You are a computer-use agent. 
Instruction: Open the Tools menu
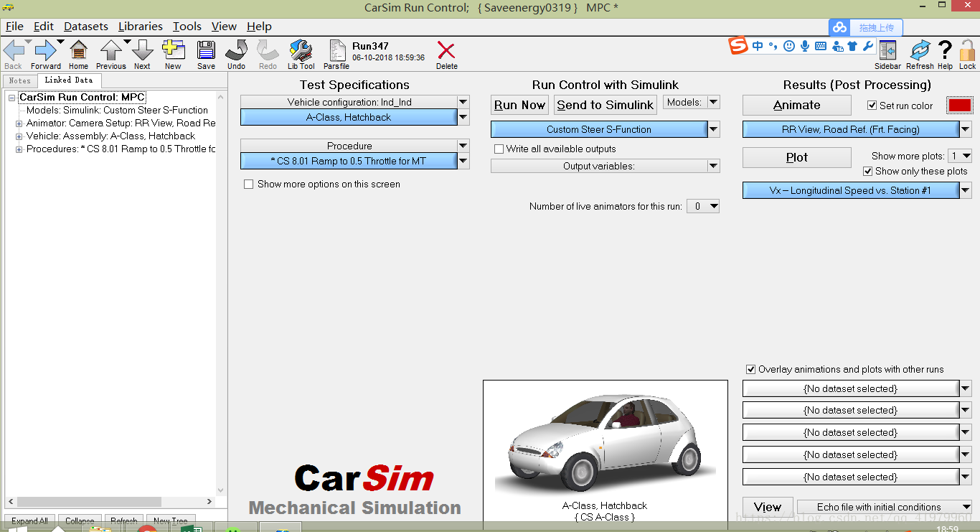click(x=187, y=27)
